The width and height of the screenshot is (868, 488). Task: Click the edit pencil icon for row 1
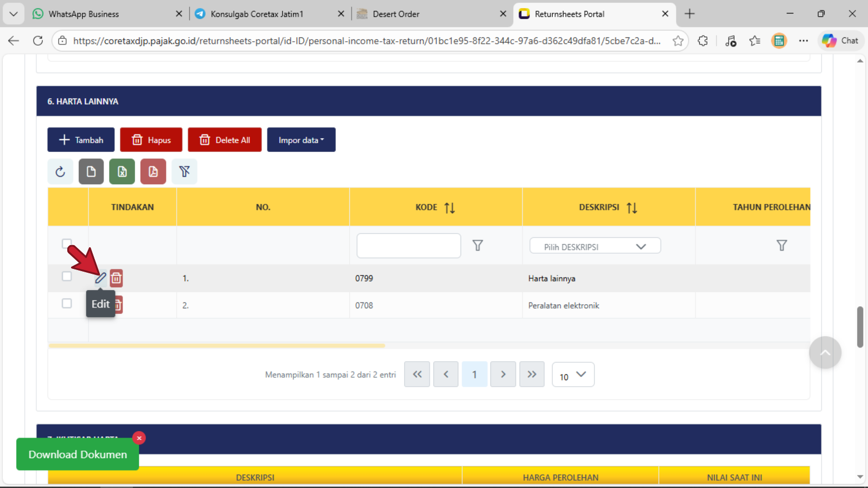tap(100, 278)
